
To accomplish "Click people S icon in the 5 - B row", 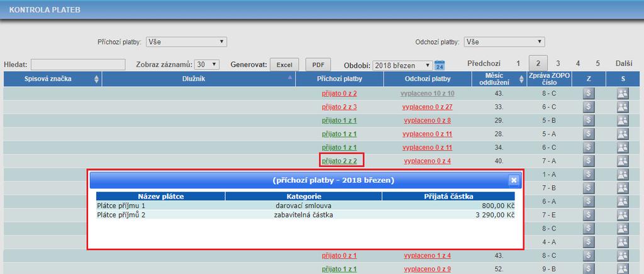I will [623, 121].
